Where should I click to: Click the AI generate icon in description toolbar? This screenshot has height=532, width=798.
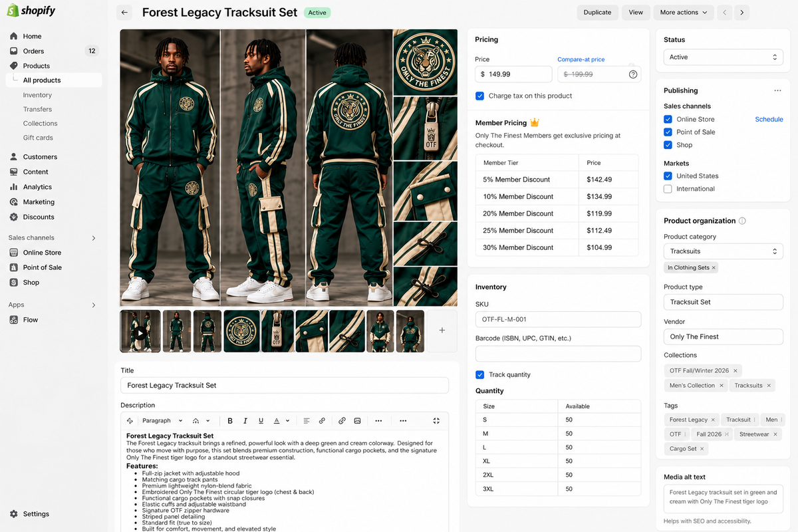[x=130, y=421]
